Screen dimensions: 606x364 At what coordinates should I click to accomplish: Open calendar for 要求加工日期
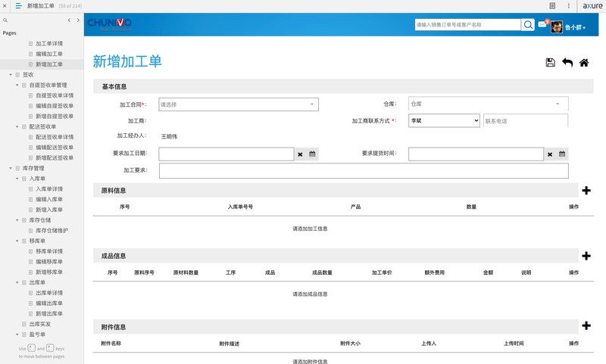(x=312, y=154)
